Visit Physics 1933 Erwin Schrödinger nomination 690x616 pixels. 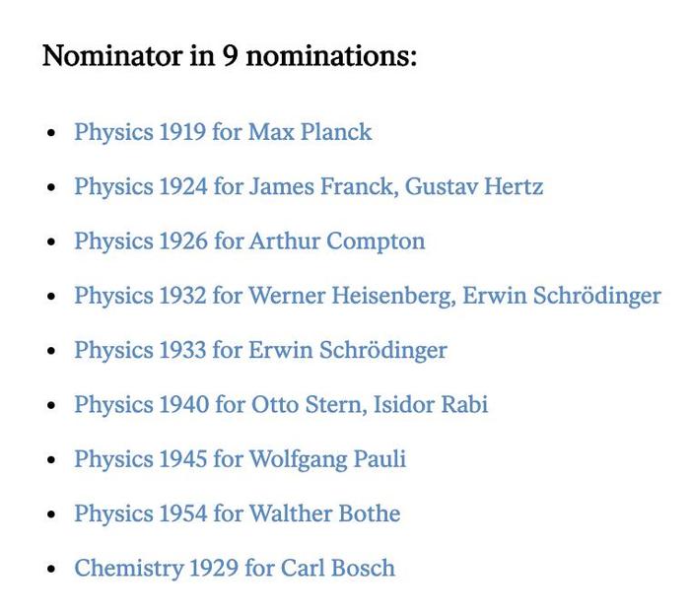[260, 350]
